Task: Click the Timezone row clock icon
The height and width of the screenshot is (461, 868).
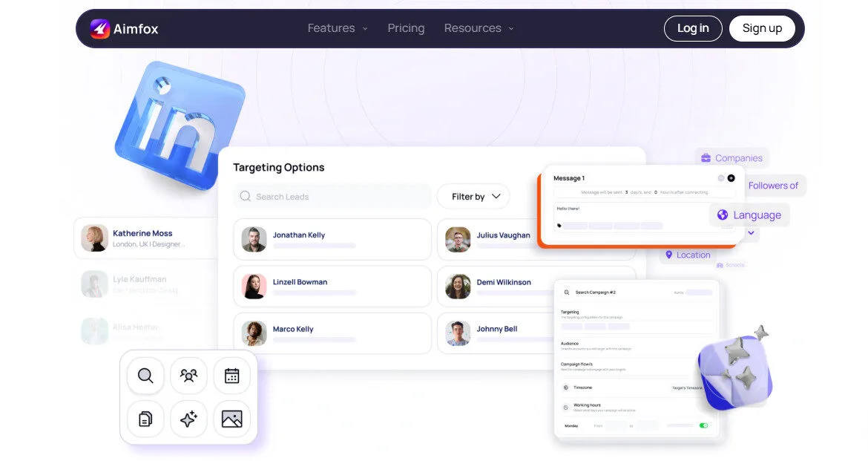Action: pyautogui.click(x=567, y=387)
